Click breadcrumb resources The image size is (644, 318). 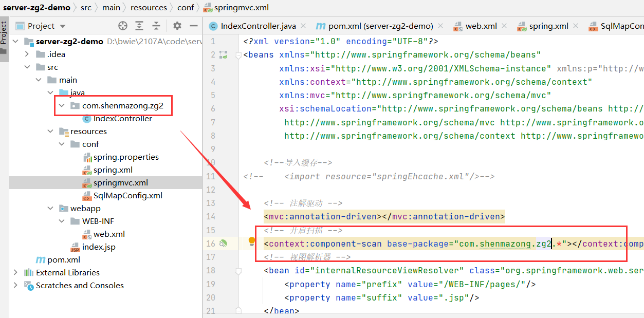point(149,7)
